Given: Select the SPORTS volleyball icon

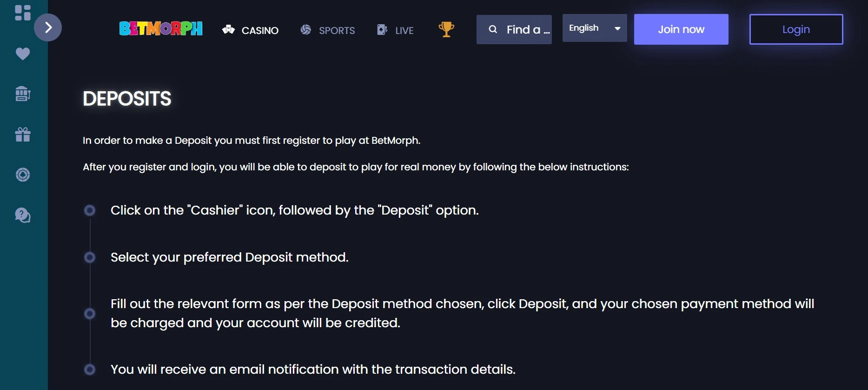Looking at the screenshot, I should [x=306, y=29].
